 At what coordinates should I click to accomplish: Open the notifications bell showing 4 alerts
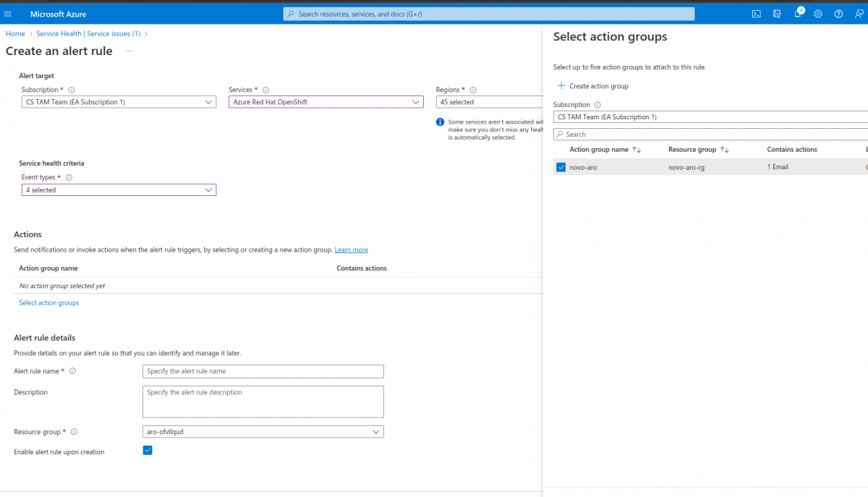797,14
